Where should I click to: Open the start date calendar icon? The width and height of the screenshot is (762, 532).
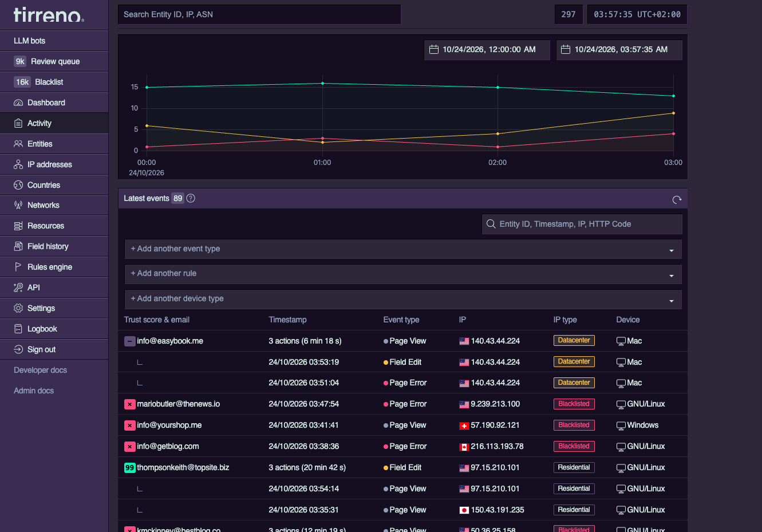434,50
